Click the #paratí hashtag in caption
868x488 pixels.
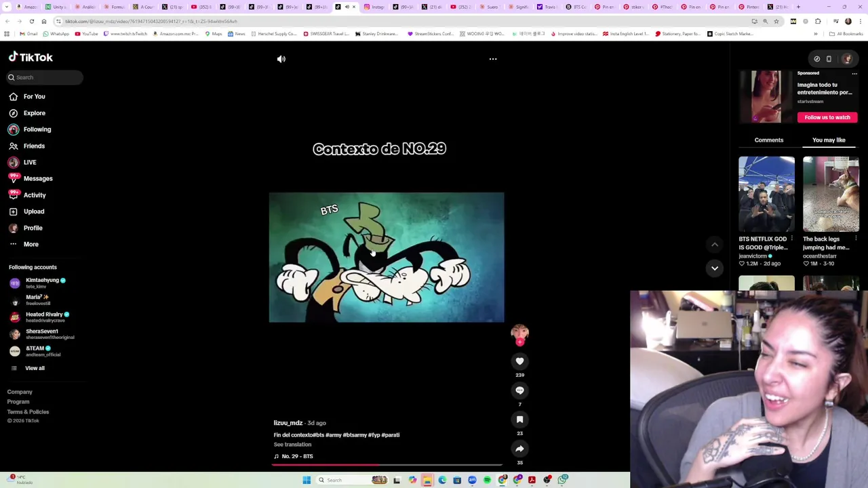[391, 435]
